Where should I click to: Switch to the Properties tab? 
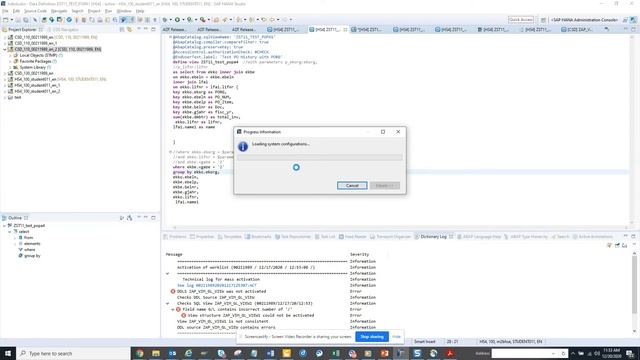(x=202, y=237)
